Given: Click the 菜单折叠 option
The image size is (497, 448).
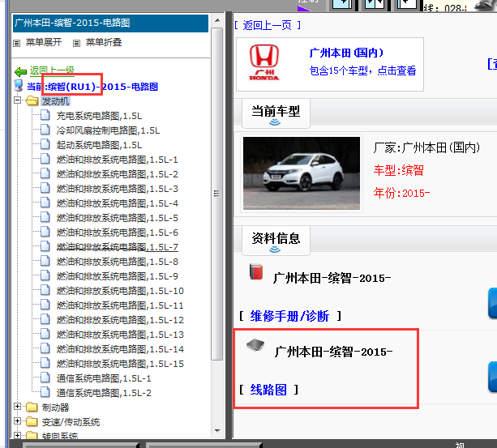Looking at the screenshot, I should pyautogui.click(x=104, y=42).
